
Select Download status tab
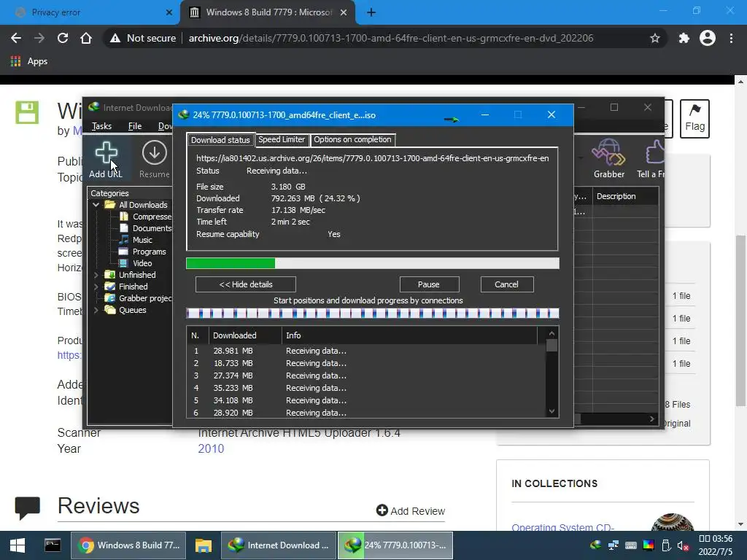(x=220, y=139)
